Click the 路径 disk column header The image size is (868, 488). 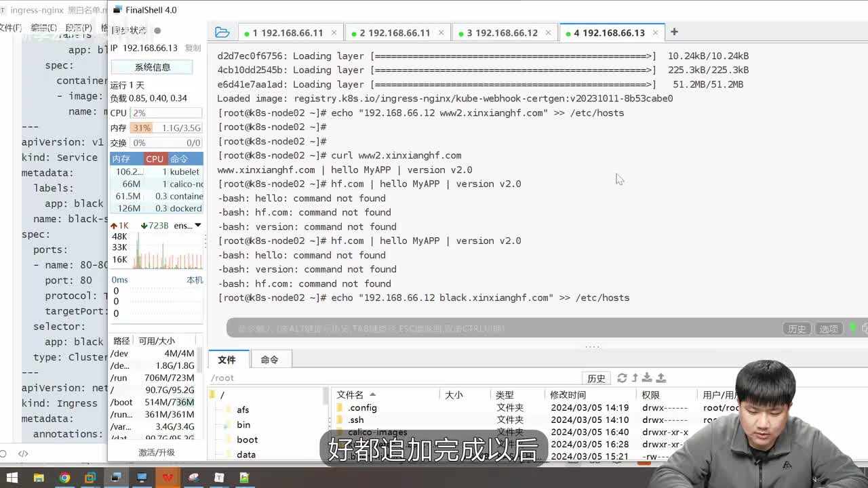121,341
